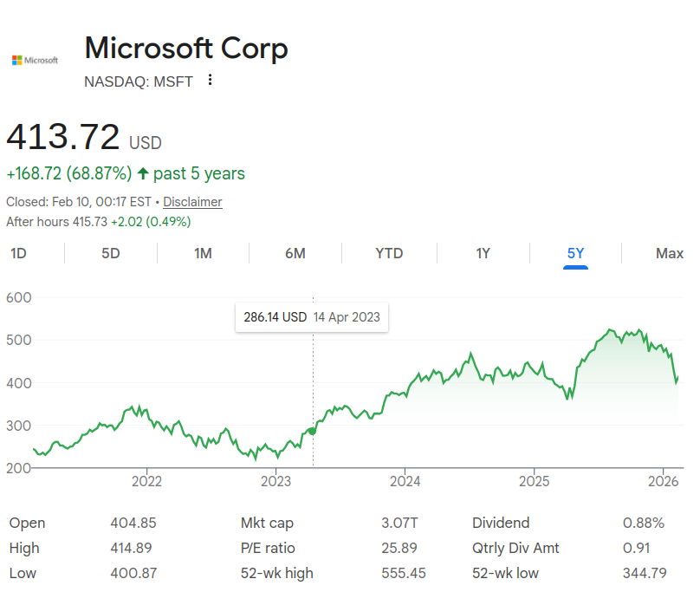Click the 2024 label on the chart axis

[405, 480]
